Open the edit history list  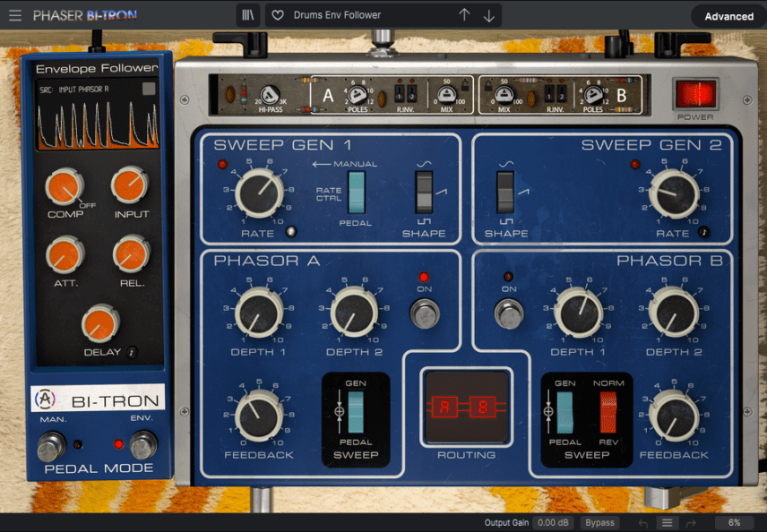667,523
